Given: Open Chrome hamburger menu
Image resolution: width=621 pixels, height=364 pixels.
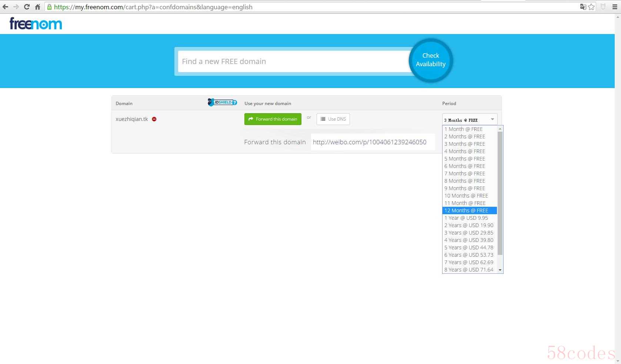Looking at the screenshot, I should (615, 7).
